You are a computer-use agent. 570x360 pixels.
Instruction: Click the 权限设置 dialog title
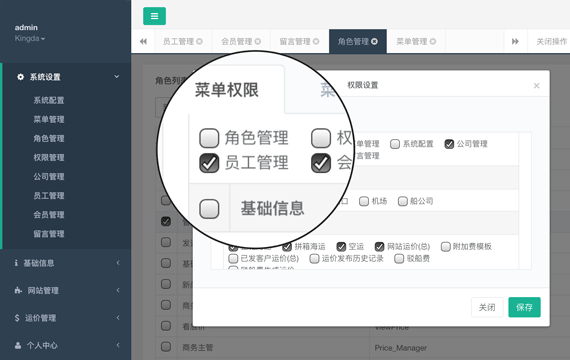click(362, 85)
